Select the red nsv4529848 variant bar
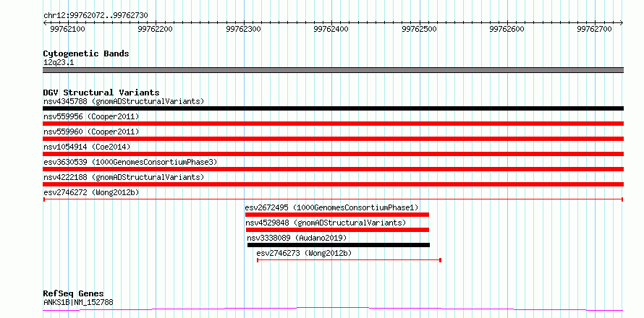This screenshot has height=318, width=644. click(x=336, y=230)
